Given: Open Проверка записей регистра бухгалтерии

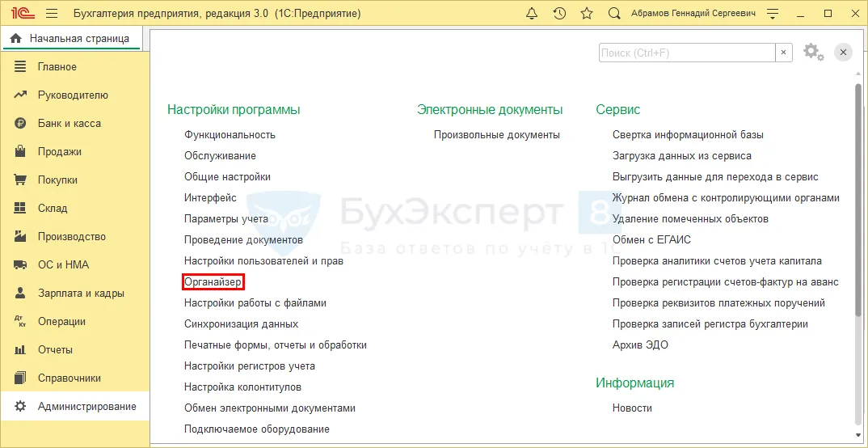Looking at the screenshot, I should click(x=710, y=324).
